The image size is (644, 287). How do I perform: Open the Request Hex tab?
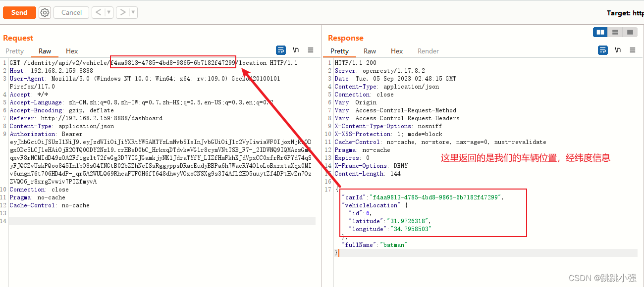[x=72, y=51]
